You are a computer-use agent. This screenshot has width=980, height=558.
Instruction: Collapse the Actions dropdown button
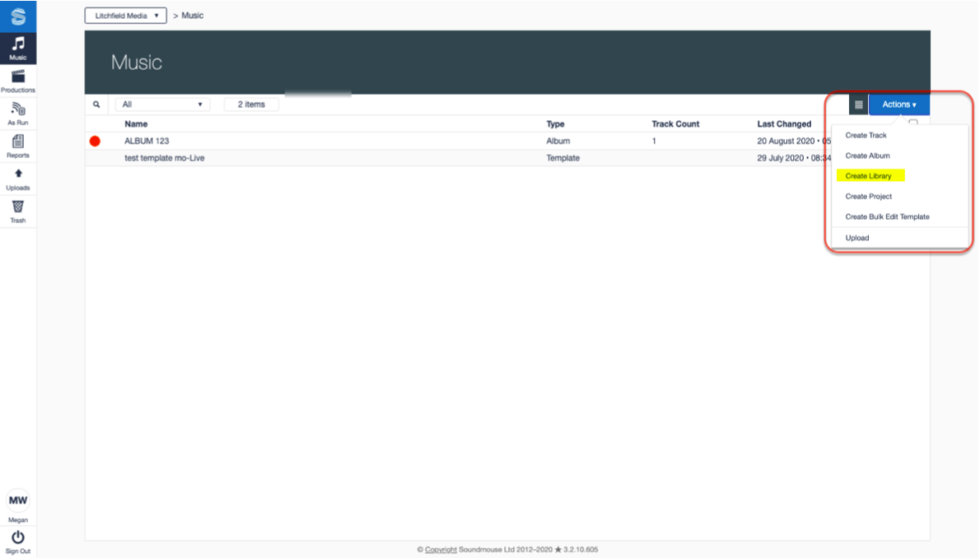[x=898, y=105]
